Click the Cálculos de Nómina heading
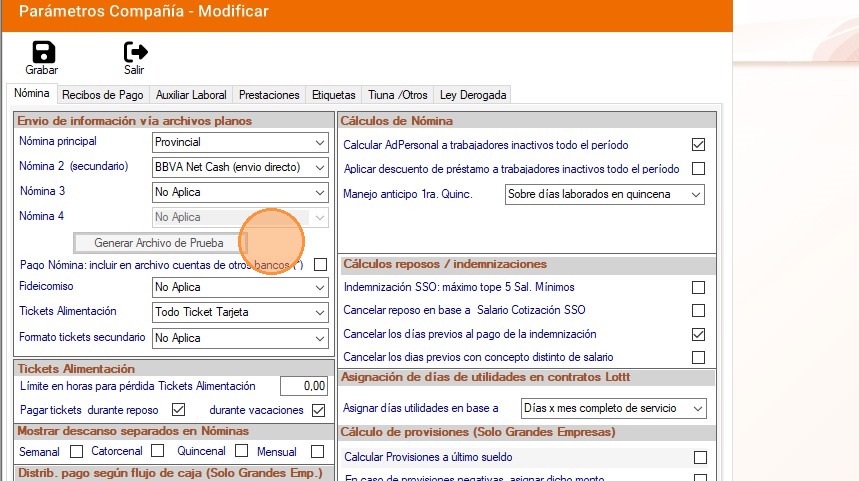The image size is (859, 481). coord(397,121)
